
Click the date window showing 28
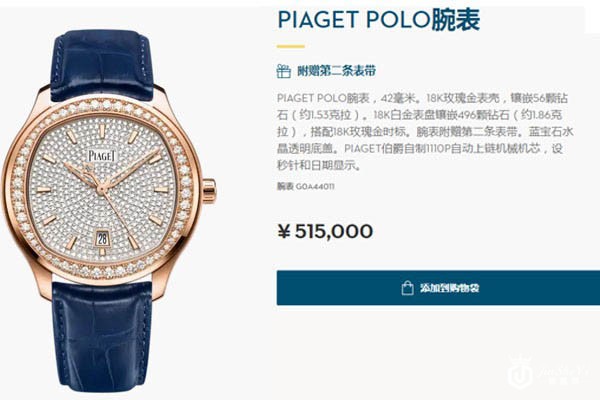[102, 239]
